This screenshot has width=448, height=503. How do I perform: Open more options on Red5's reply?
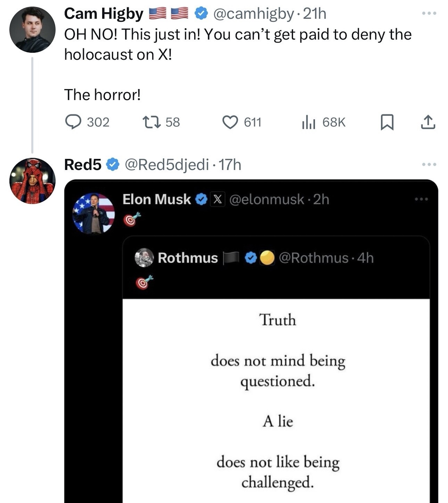[x=429, y=164]
